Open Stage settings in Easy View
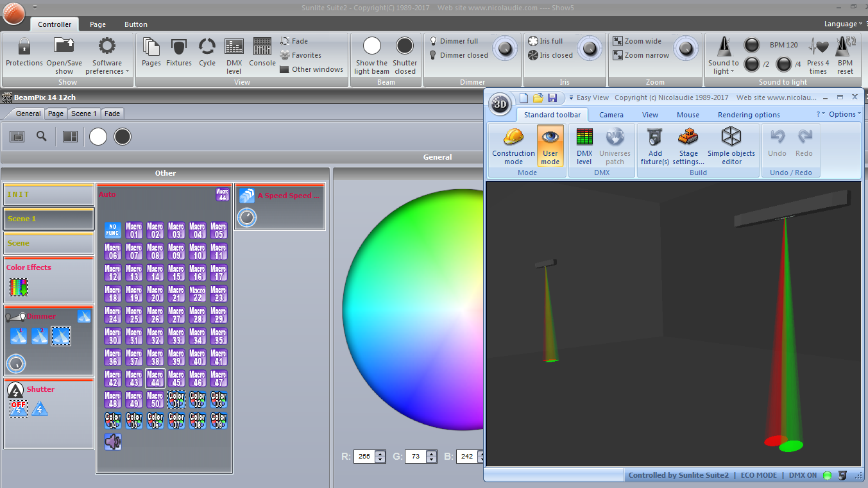Viewport: 868px width, 488px height. 688,146
